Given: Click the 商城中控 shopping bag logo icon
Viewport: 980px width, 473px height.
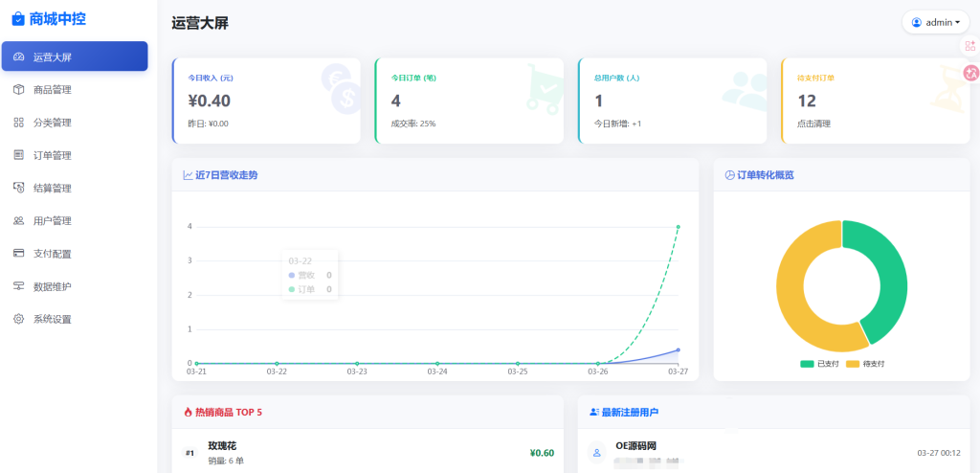Looking at the screenshot, I should coord(18,19).
